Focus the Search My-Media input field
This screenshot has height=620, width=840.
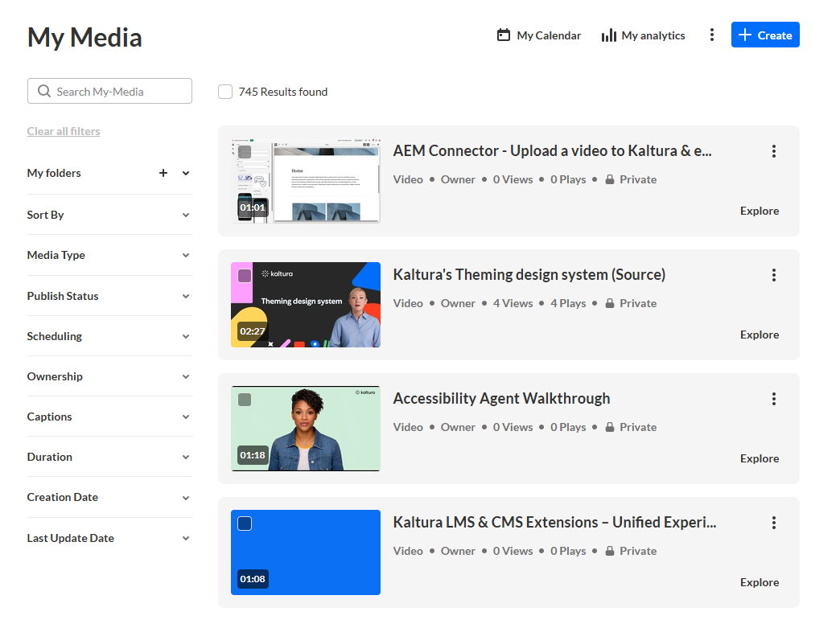[109, 91]
